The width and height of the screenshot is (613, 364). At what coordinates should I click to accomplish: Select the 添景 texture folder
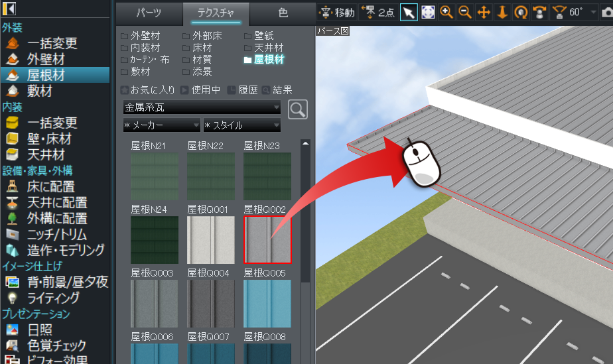198,72
